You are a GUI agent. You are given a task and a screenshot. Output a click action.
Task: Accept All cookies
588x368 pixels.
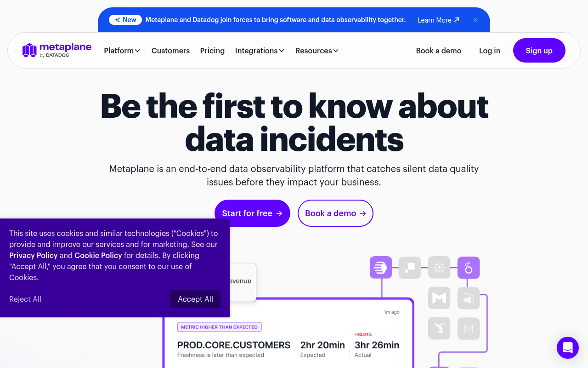pyautogui.click(x=195, y=299)
